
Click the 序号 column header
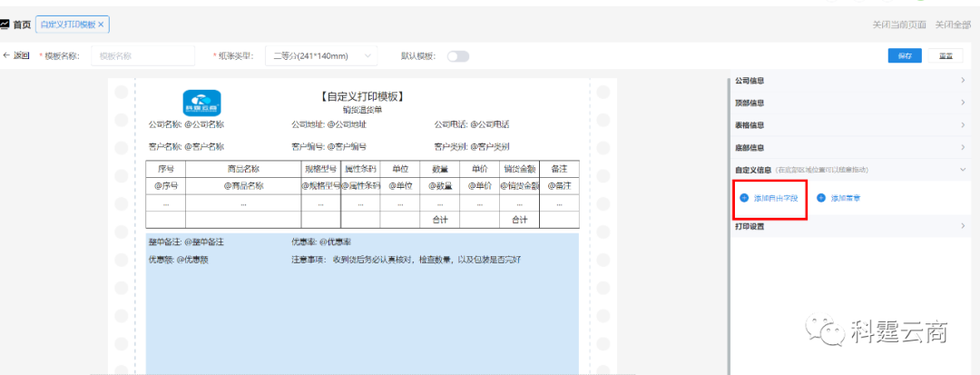[x=166, y=169]
